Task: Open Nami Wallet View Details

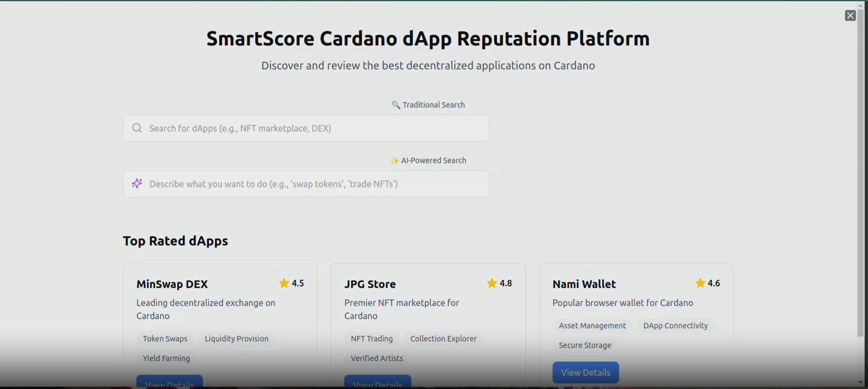Action: coord(585,372)
